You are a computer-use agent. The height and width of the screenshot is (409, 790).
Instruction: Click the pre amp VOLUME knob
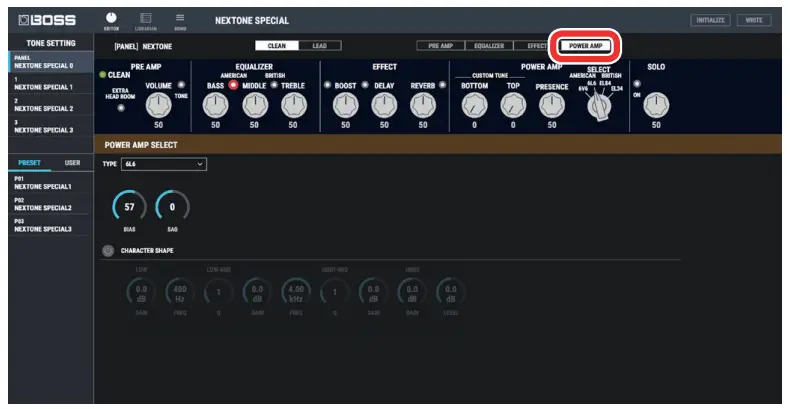pos(158,106)
